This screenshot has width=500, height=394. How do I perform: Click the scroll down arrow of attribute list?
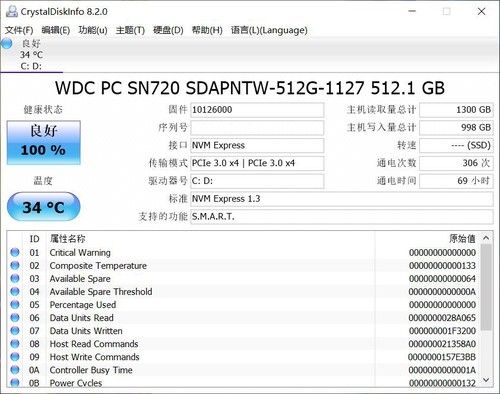[x=486, y=380]
